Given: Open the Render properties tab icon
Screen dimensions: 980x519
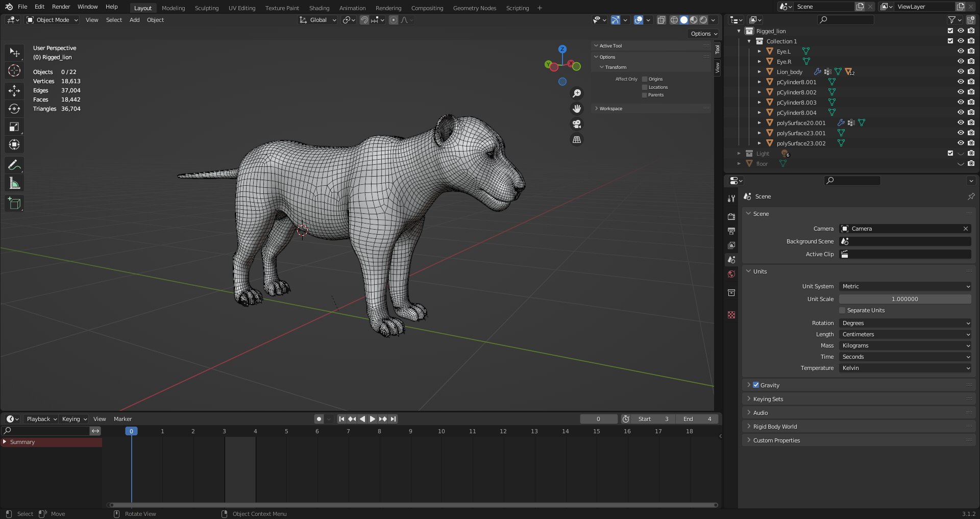Looking at the screenshot, I should coord(731,216).
